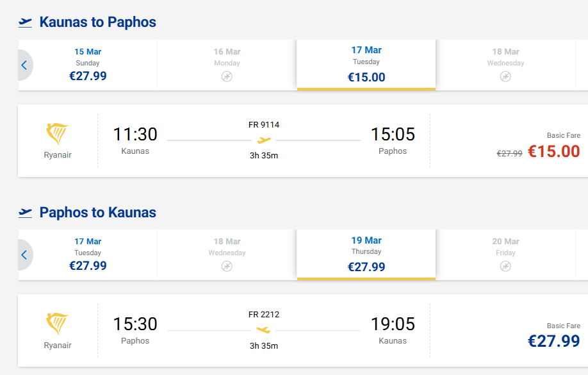Choose the €27.99 Basic Fare return flight

553,341
